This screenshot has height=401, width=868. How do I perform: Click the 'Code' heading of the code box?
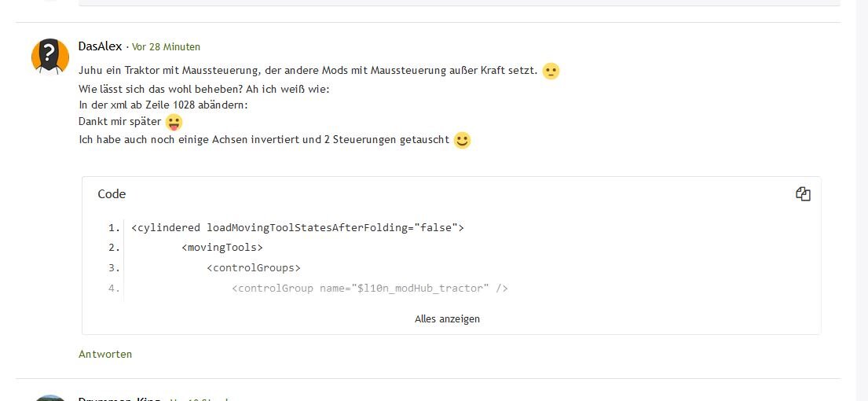112,194
